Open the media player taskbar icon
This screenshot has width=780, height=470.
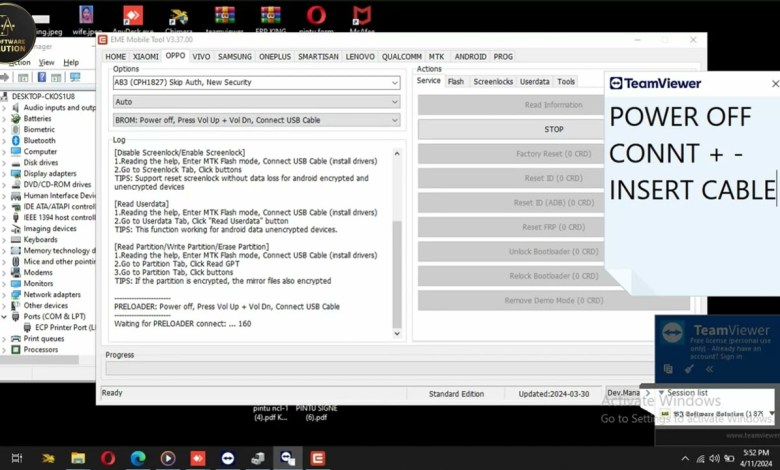coord(168,458)
